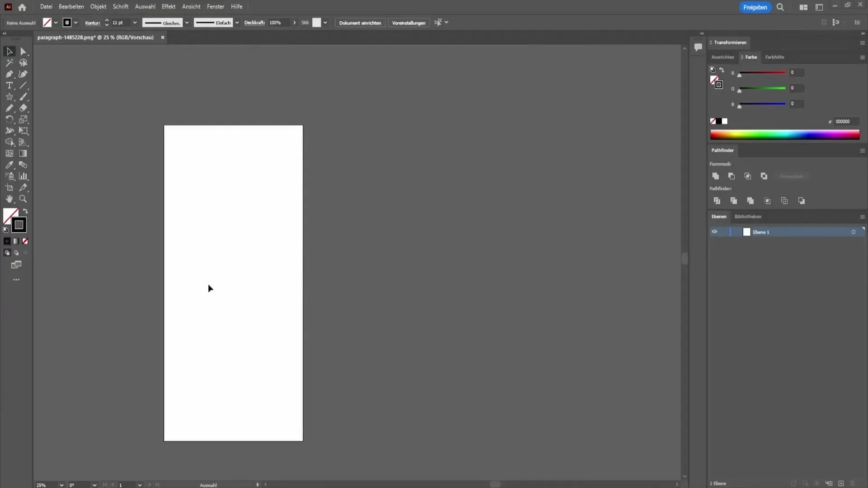Click the Ebenen tab
The image size is (868, 488).
[719, 216]
